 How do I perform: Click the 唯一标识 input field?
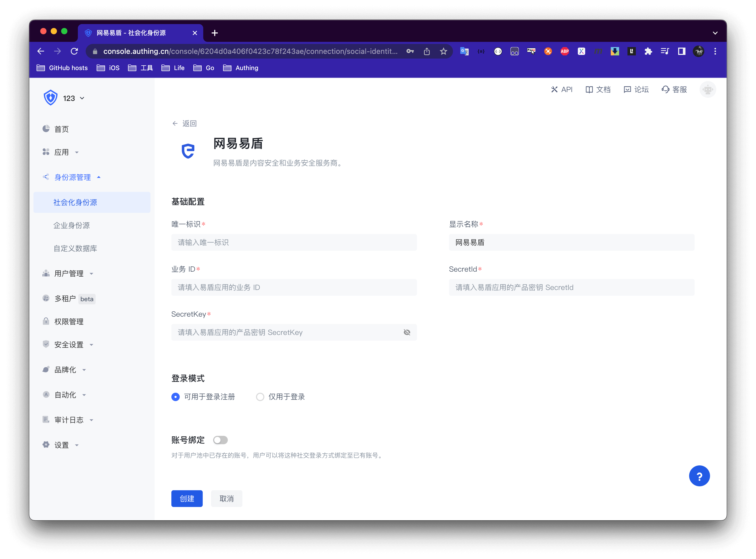click(293, 242)
